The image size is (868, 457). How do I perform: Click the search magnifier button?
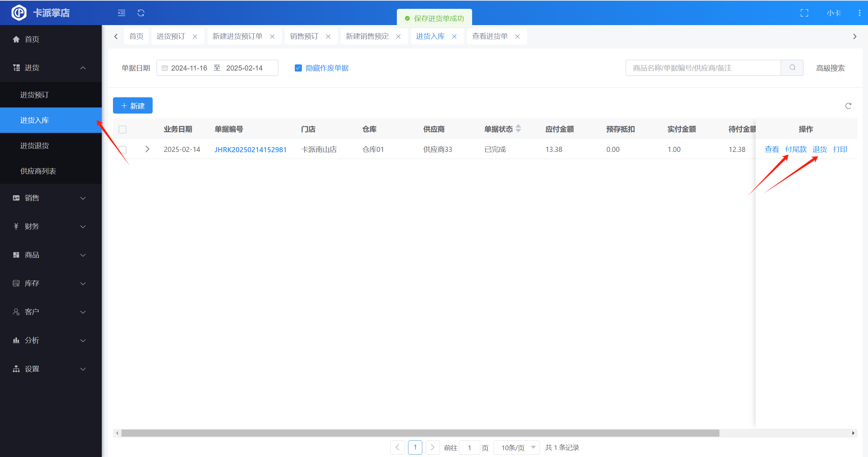(x=792, y=68)
